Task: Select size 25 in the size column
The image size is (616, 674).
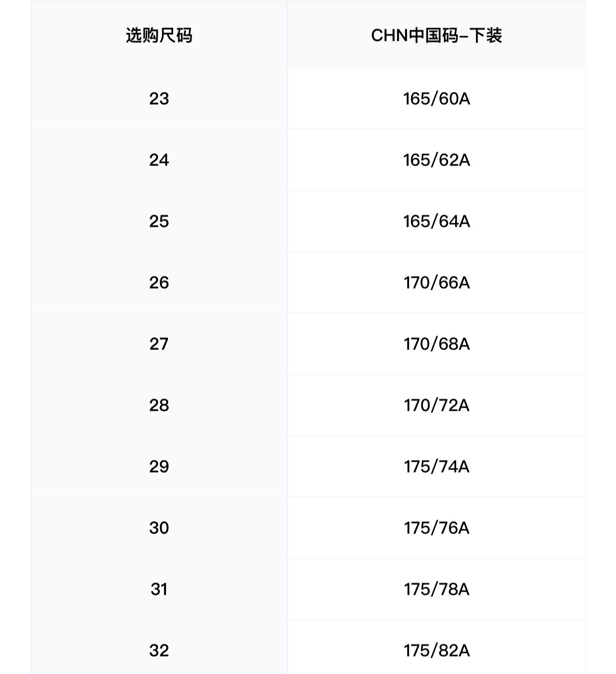Action: [159, 221]
